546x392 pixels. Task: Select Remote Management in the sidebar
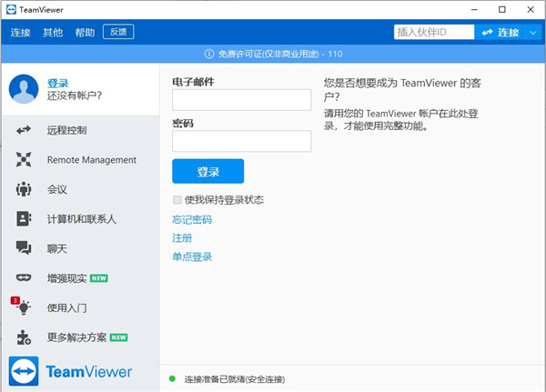(x=81, y=160)
